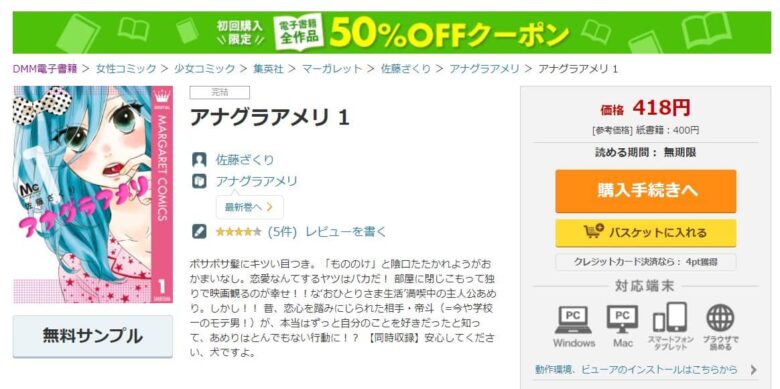Click the smartphone/tablet device icon
Screen dimensions: 780x389
670,317
